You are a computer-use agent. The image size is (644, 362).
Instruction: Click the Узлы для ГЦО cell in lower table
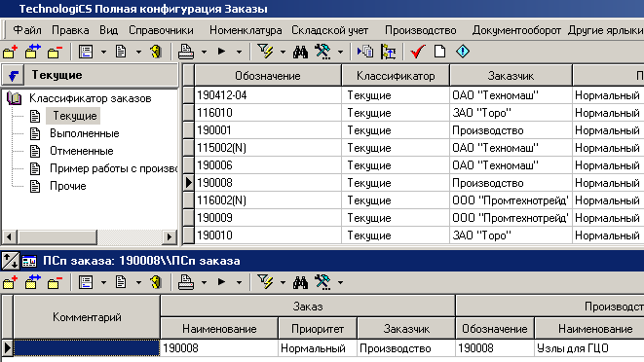coord(589,348)
